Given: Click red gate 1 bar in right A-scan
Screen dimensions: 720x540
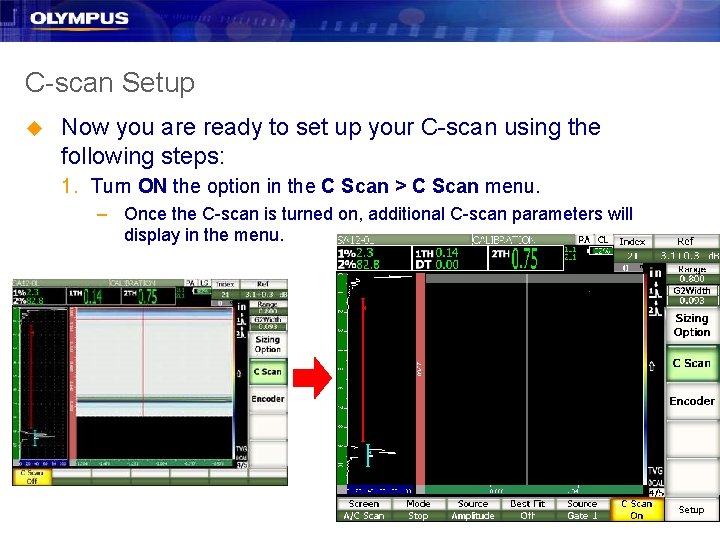Looking at the screenshot, I should (363, 370).
